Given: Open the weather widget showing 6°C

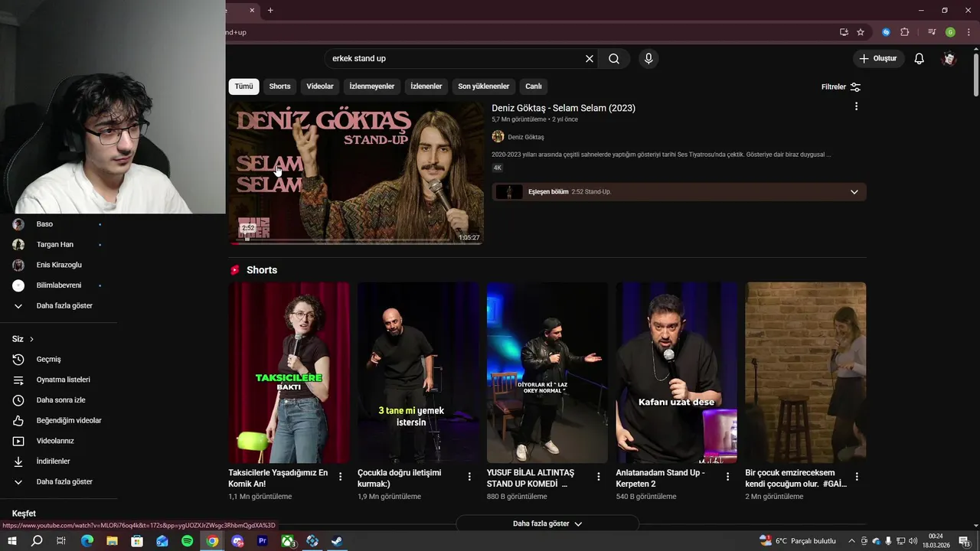Looking at the screenshot, I should (x=797, y=541).
